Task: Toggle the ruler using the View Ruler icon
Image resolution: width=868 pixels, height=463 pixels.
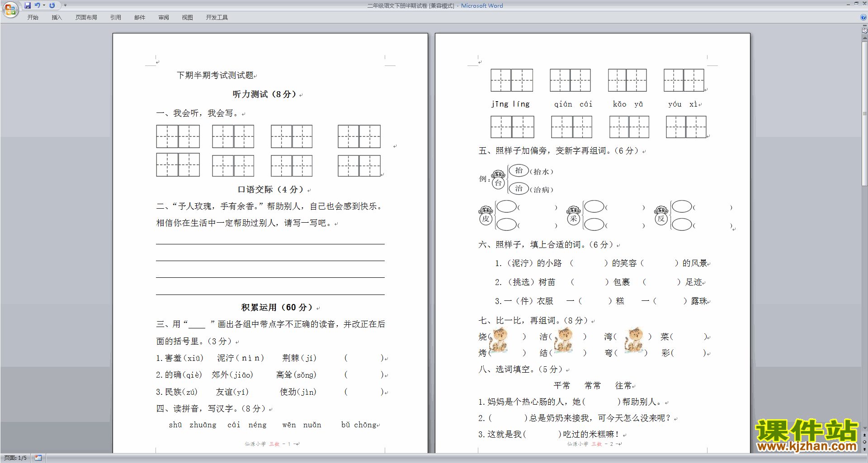Action: 864,31
